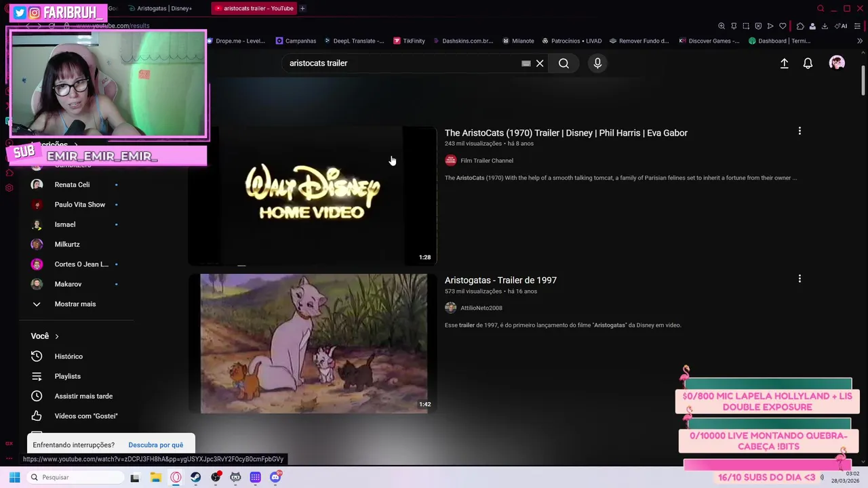Screen dimensions: 868x488
Task: Click the ad blocker shield icon
Action: pos(758,26)
